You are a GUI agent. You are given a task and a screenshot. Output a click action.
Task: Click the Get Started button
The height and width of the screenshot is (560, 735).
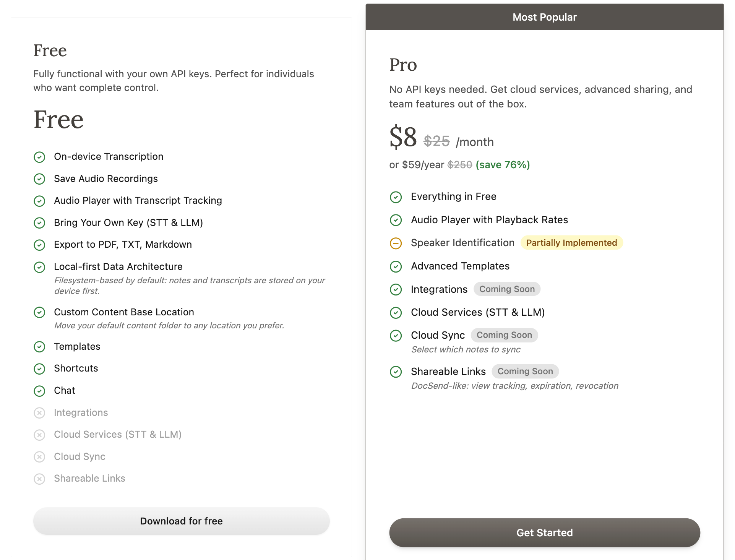pos(544,532)
